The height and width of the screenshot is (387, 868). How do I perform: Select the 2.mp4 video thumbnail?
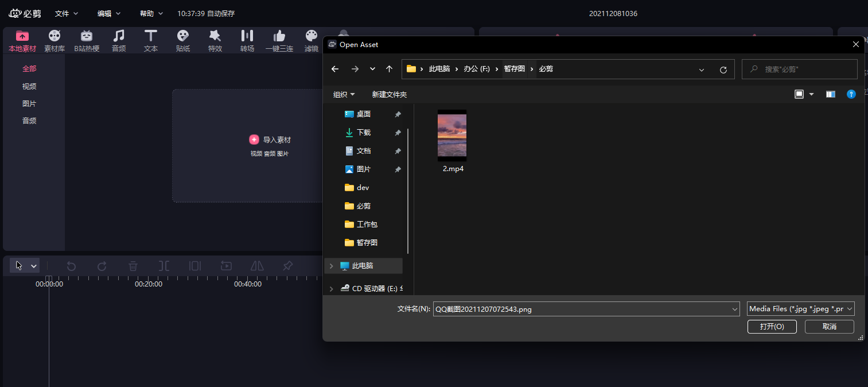452,136
